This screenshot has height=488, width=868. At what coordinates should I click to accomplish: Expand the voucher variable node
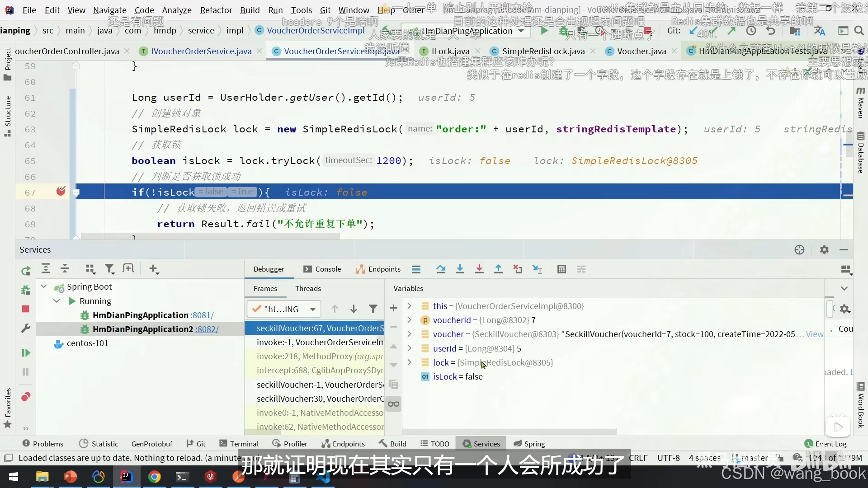click(x=409, y=334)
